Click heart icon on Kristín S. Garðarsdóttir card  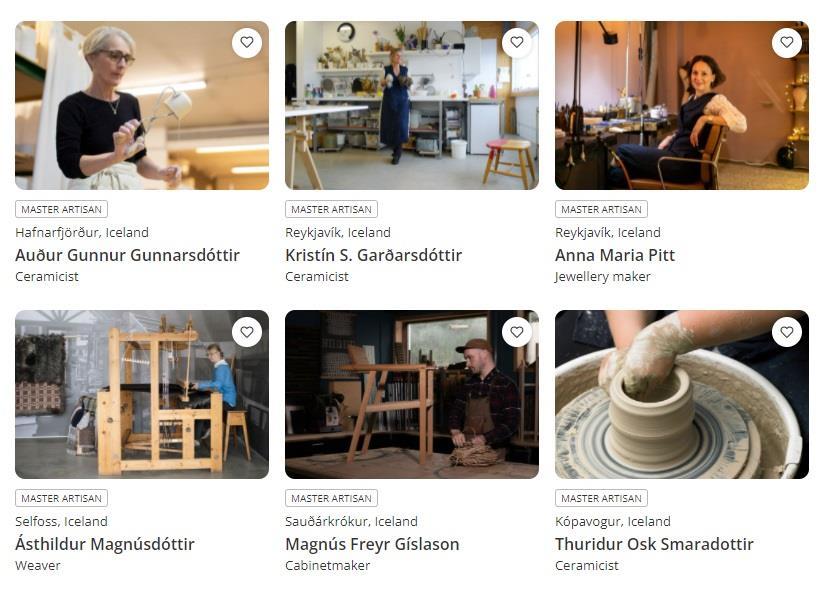(517, 42)
